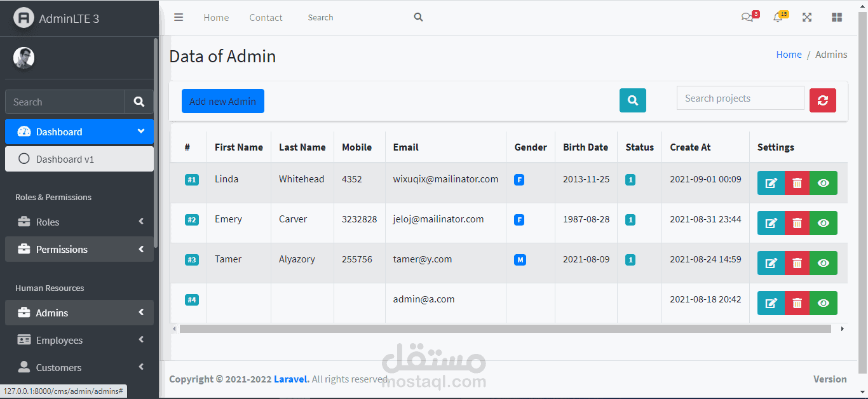Focus the sidebar Search field
This screenshot has width=868, height=399.
pyautogui.click(x=65, y=102)
